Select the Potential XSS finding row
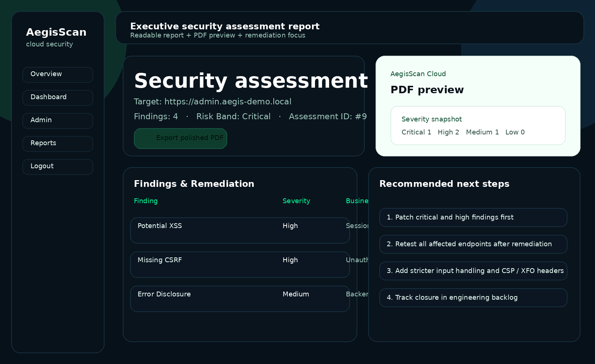This screenshot has width=595, height=364. (x=240, y=230)
